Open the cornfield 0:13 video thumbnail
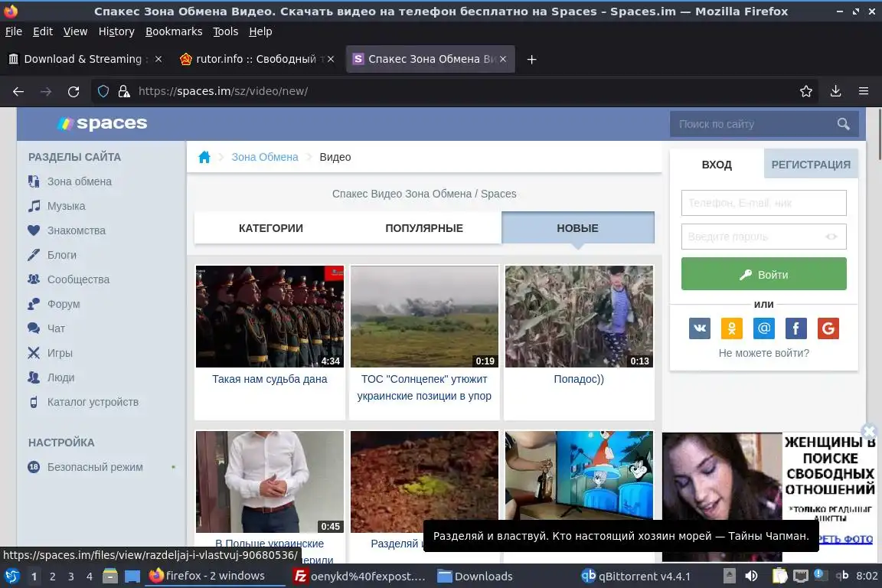This screenshot has width=882, height=588. click(x=579, y=316)
